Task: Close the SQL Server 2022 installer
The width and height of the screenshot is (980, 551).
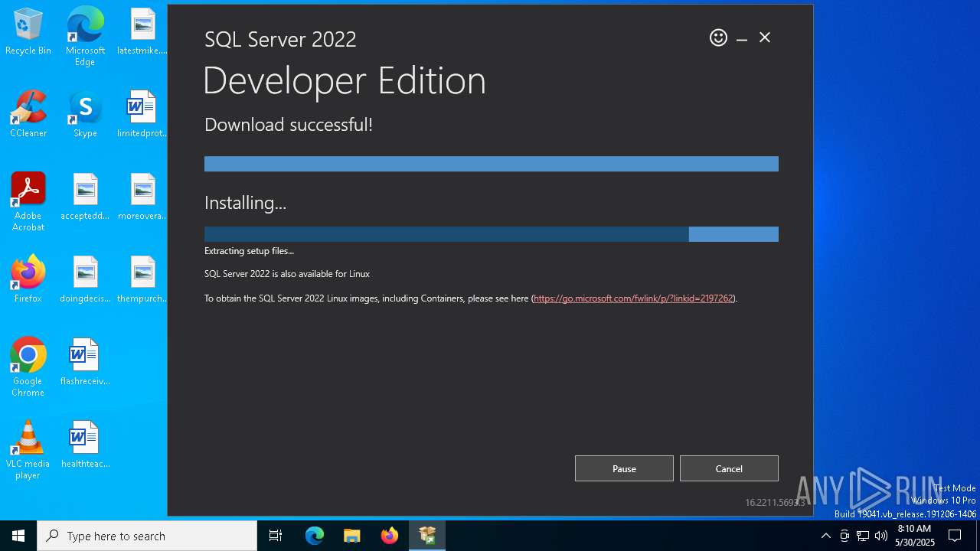Action: click(765, 37)
